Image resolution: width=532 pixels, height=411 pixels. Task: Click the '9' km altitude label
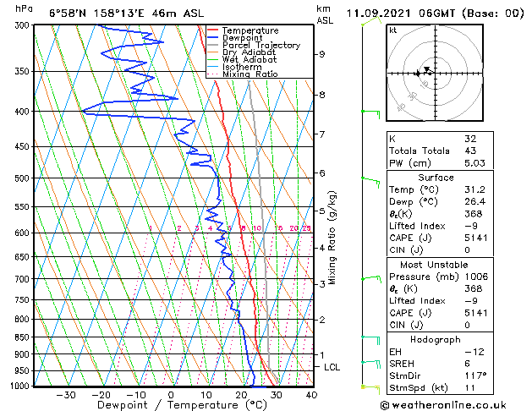(321, 54)
